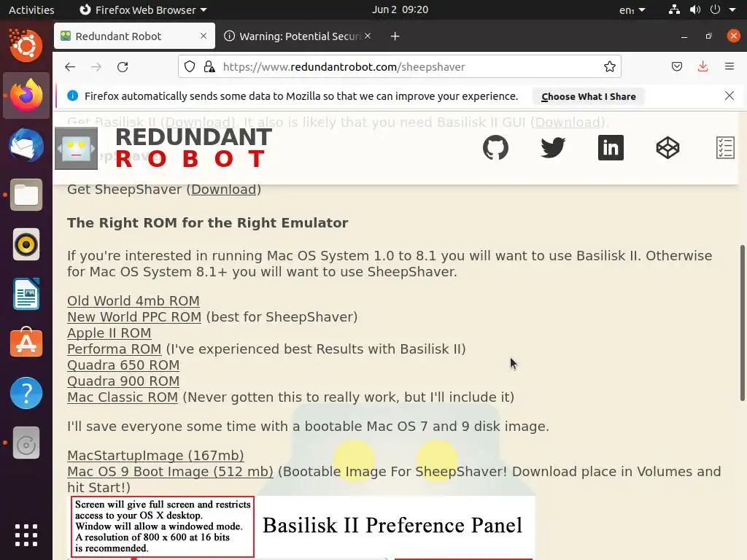Open the network status indicator
Image resolution: width=747 pixels, height=560 pixels.
(674, 9)
